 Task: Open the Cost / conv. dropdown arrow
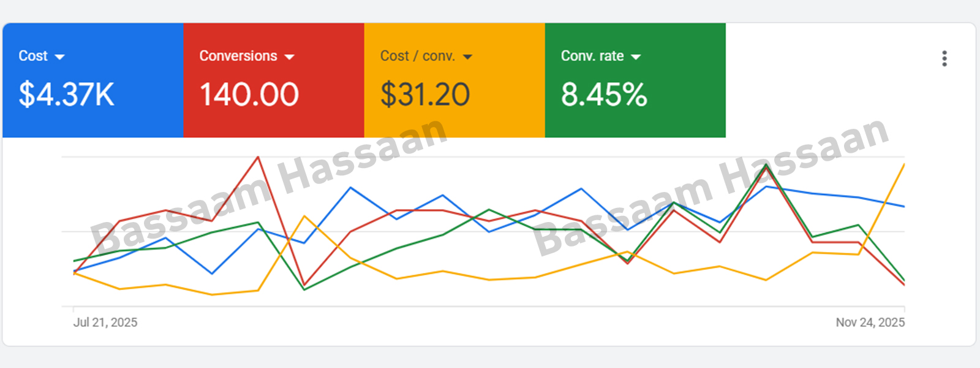[468, 57]
